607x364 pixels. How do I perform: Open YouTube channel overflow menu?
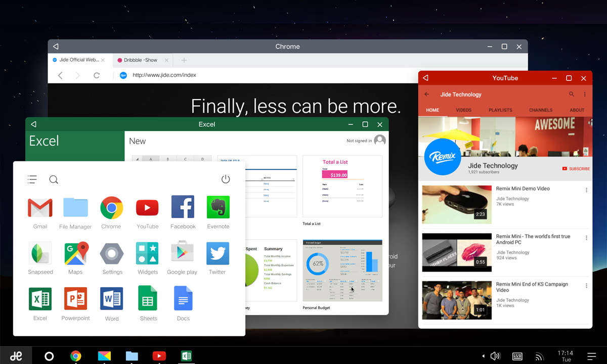585,95
